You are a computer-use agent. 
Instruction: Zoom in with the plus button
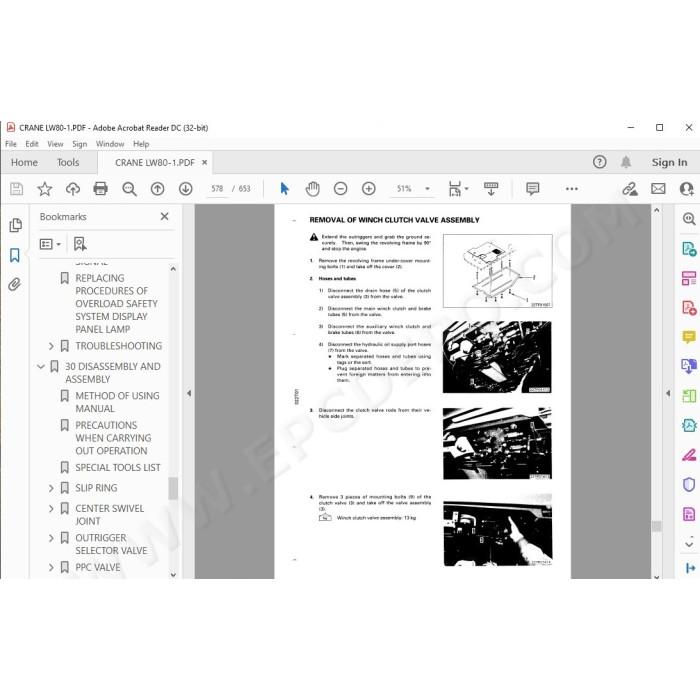[369, 189]
